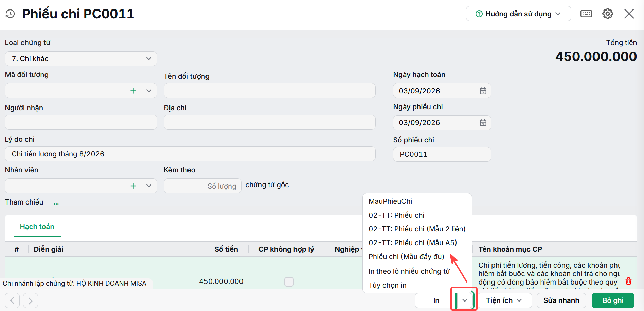Screen dimensions: 644x311
Task: Open calendar for Ngày phiếu chi
Action: (x=483, y=123)
